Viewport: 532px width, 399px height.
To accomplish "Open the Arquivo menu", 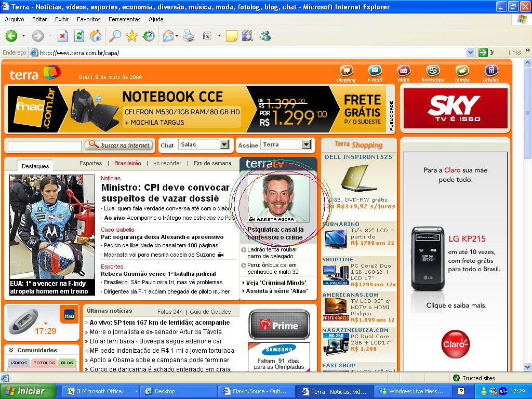I will pos(15,19).
